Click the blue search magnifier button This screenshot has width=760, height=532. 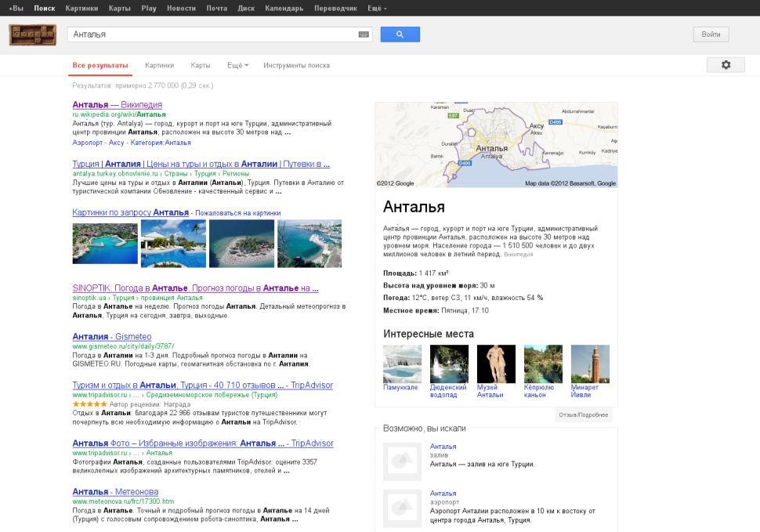(400, 34)
